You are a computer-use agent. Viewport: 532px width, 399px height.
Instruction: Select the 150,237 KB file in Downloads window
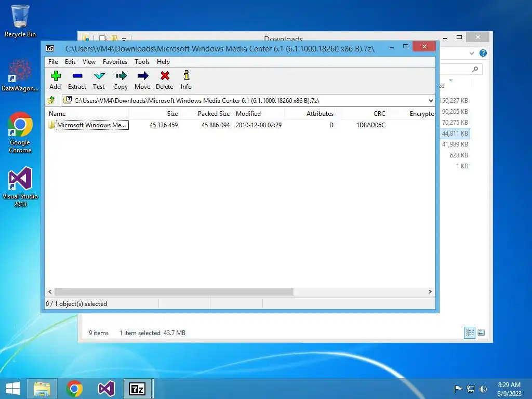(454, 101)
